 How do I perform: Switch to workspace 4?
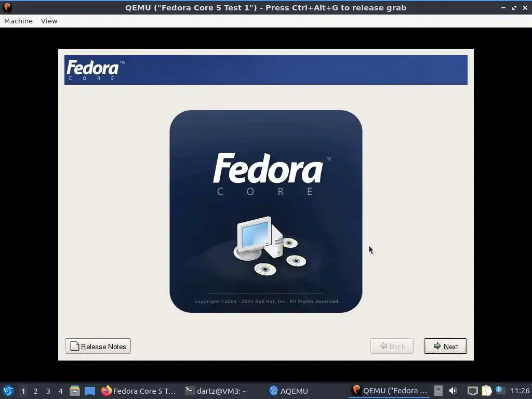[61, 391]
